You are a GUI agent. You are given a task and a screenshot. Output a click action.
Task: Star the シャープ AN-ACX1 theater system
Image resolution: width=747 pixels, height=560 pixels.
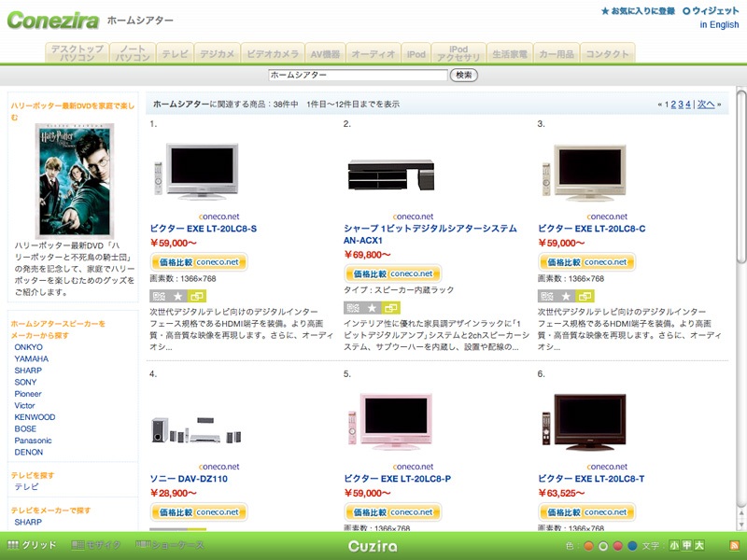click(372, 308)
